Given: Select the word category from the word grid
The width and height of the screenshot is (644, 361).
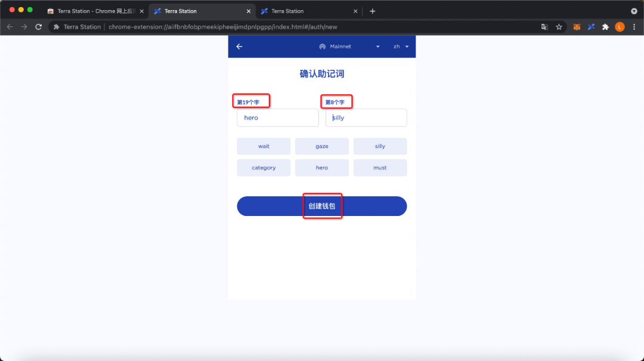Looking at the screenshot, I should pos(264,168).
